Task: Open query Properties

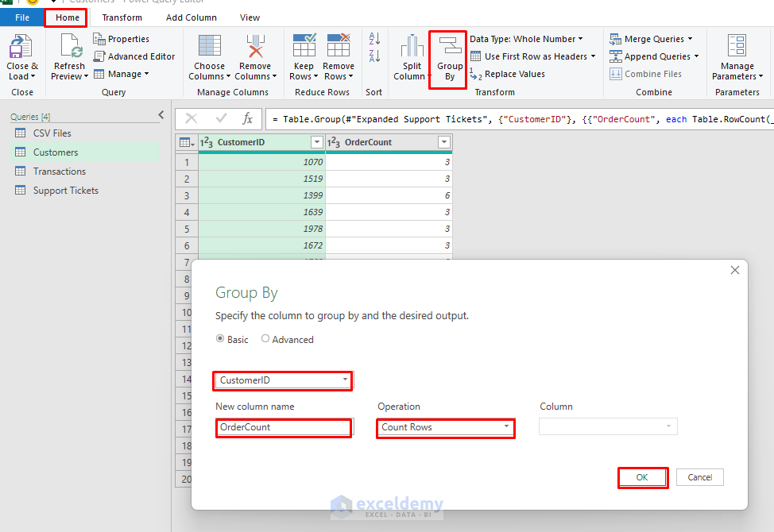Action: pyautogui.click(x=122, y=38)
